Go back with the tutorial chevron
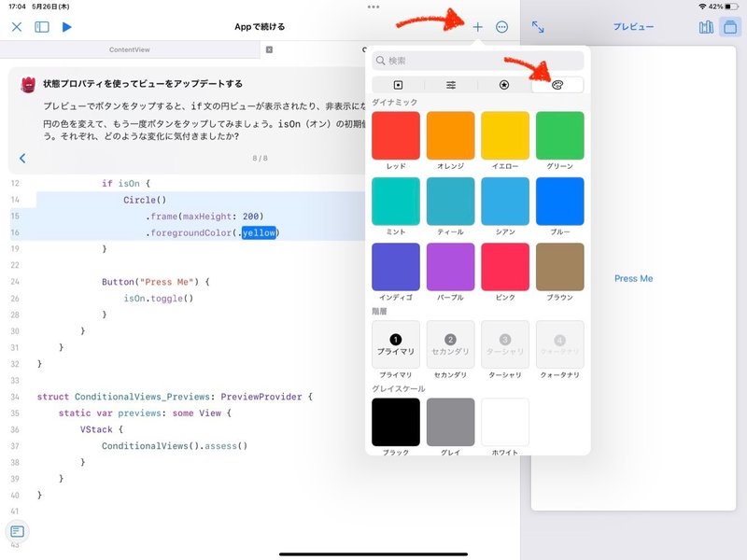 [x=22, y=158]
